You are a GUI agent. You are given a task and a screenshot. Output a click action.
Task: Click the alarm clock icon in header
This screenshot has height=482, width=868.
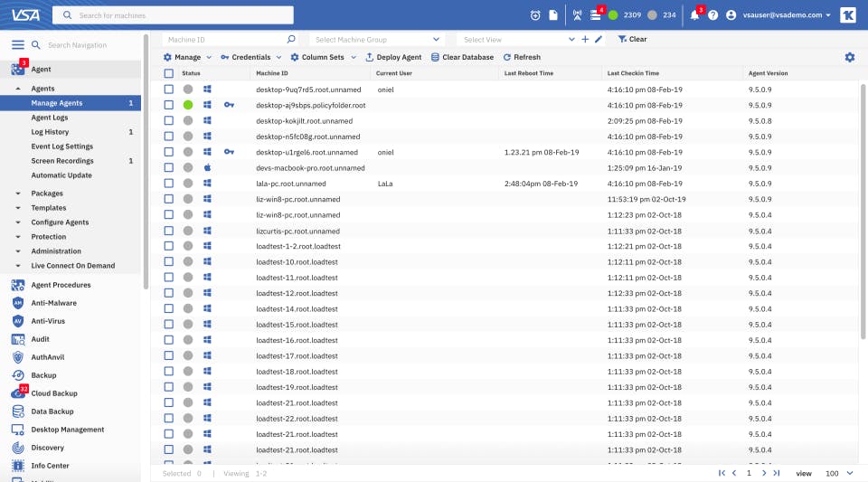(x=535, y=15)
